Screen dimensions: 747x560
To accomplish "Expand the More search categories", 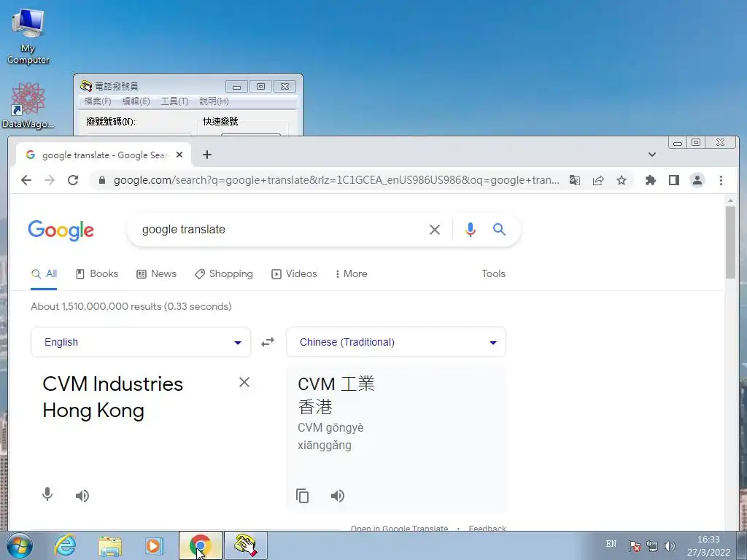I will tap(351, 274).
